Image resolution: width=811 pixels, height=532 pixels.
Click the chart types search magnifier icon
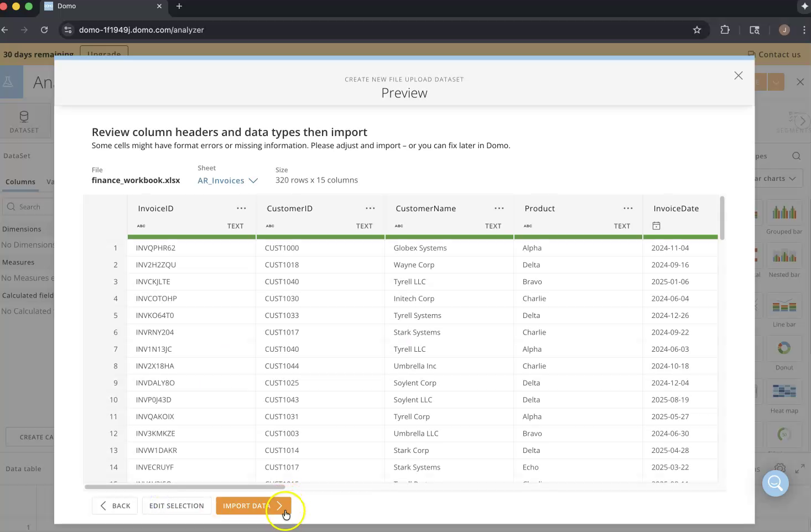point(796,156)
